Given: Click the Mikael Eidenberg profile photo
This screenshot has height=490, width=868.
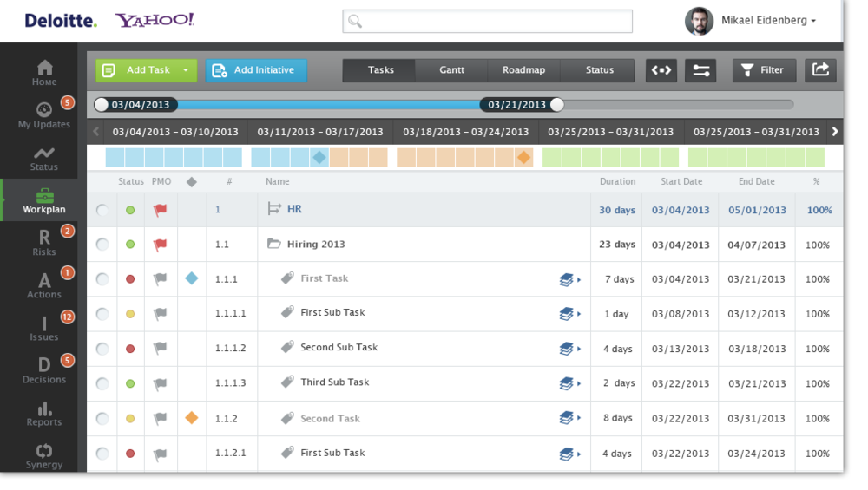Looking at the screenshot, I should pos(699,21).
